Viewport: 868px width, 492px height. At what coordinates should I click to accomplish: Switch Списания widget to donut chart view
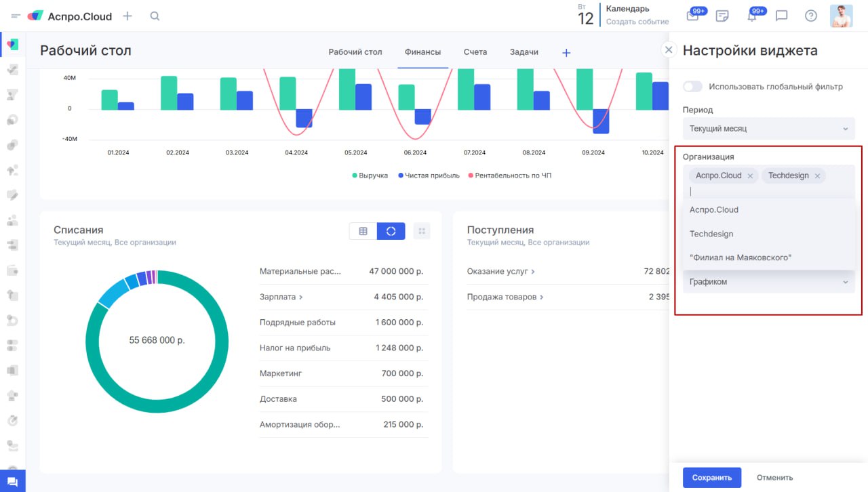pyautogui.click(x=391, y=231)
